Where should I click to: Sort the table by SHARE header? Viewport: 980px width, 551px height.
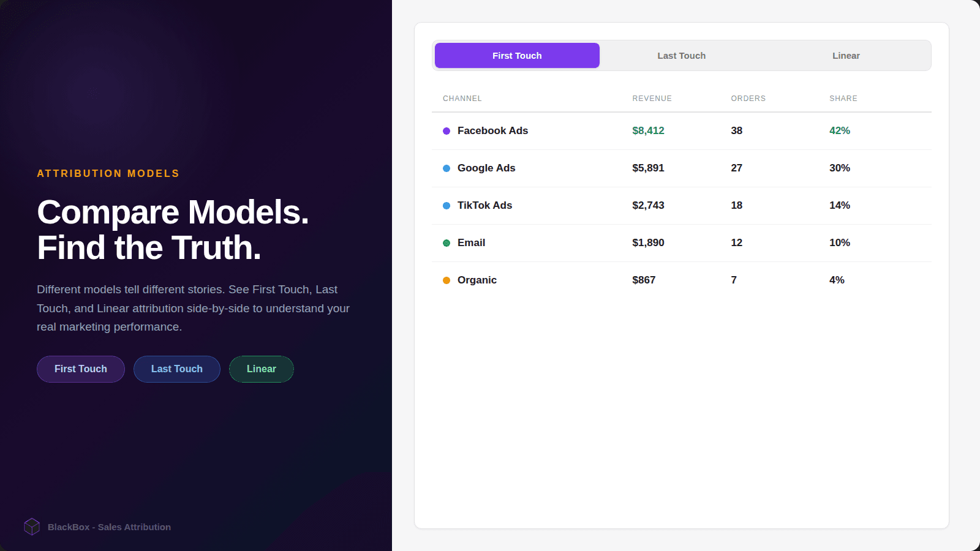[x=843, y=98]
